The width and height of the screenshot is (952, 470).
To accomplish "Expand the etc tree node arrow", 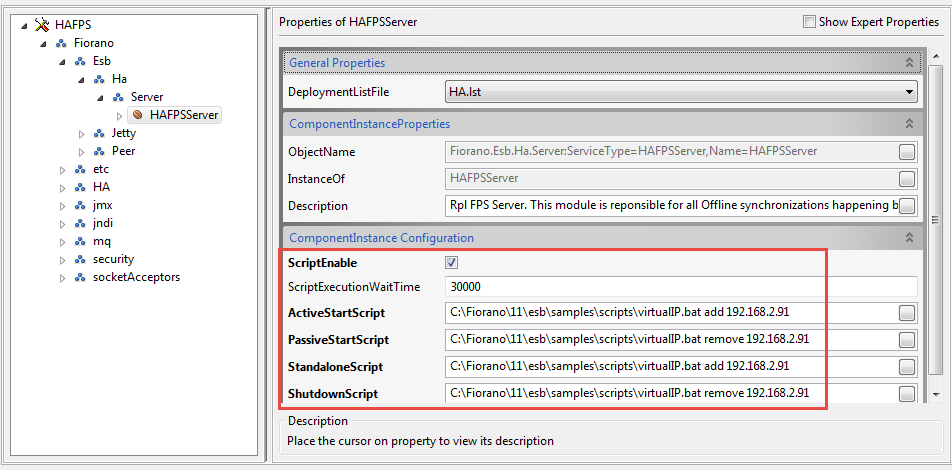I will pyautogui.click(x=63, y=170).
